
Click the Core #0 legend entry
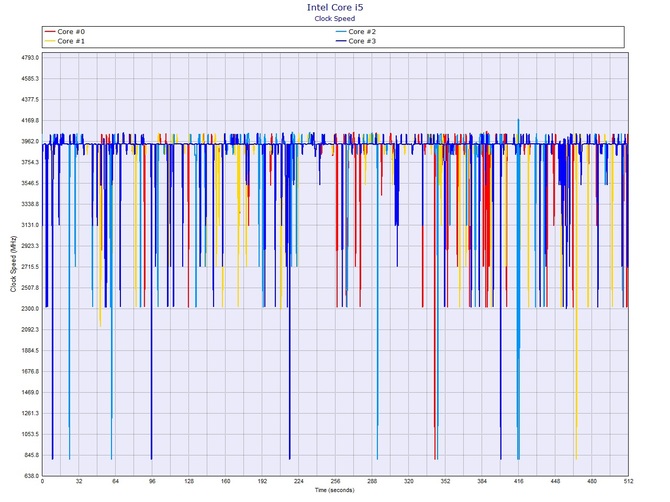65,32
